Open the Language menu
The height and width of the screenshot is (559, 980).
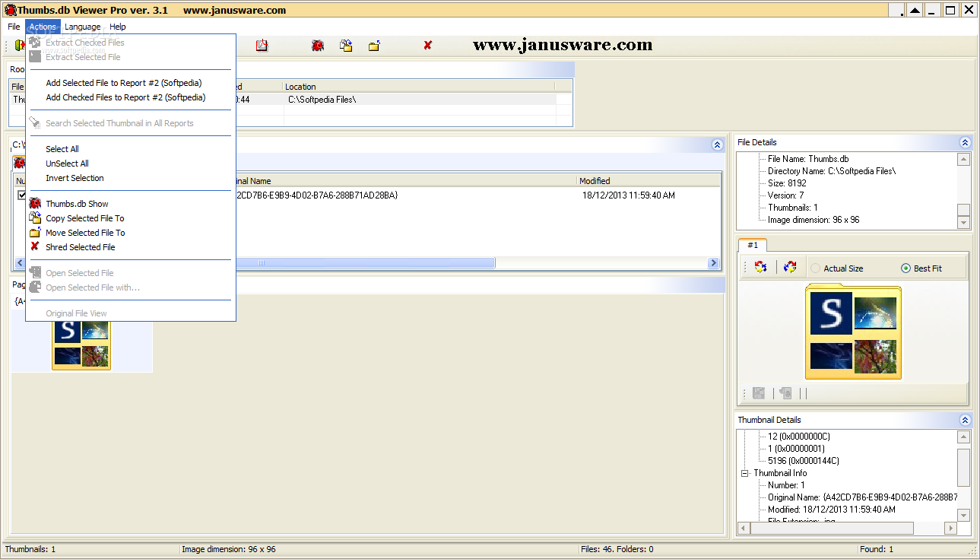pos(82,27)
